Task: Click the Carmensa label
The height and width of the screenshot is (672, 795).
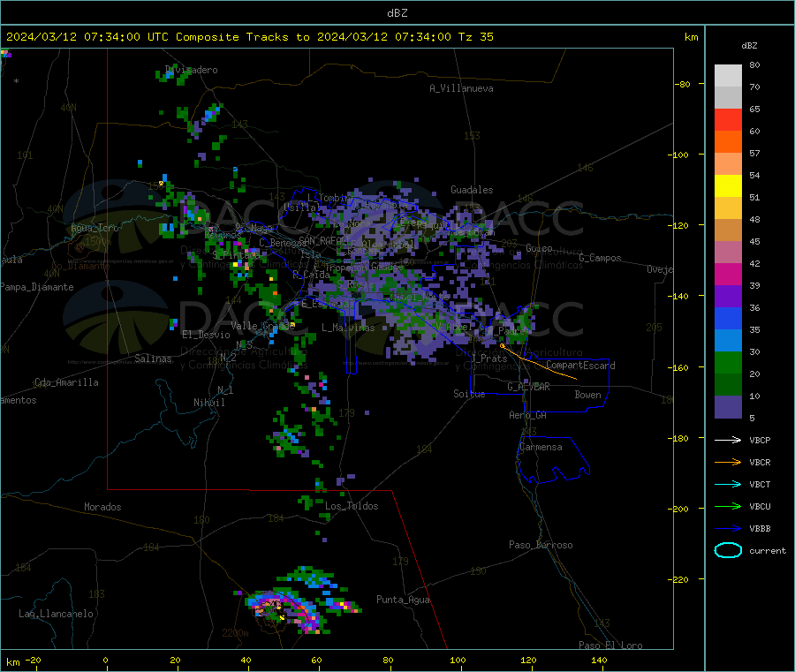Action: pyautogui.click(x=541, y=447)
